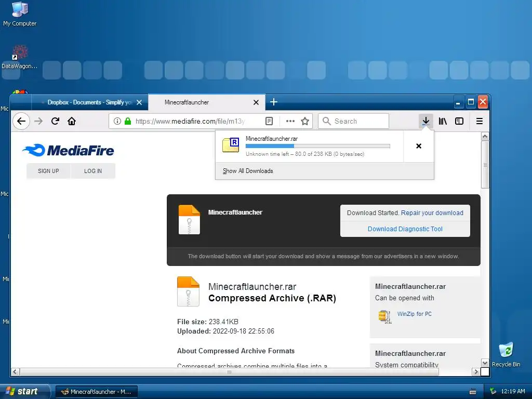Click Show All Downloads
Screen dimensions: 532x399
[248, 171]
